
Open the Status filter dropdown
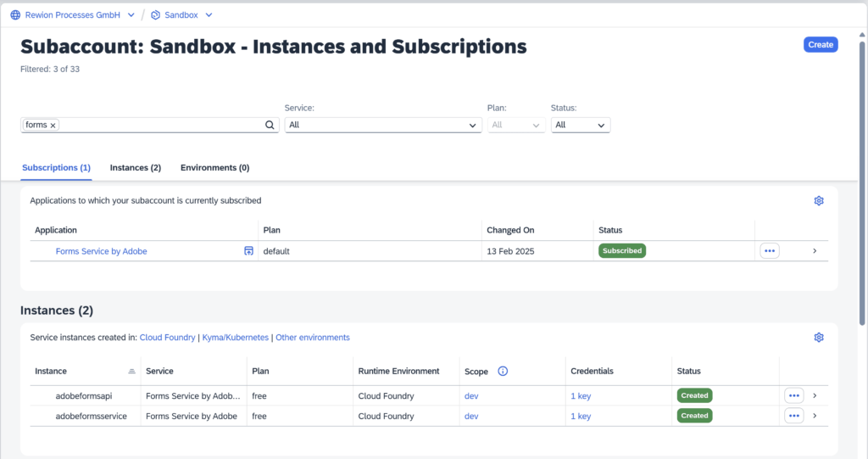[580, 126]
